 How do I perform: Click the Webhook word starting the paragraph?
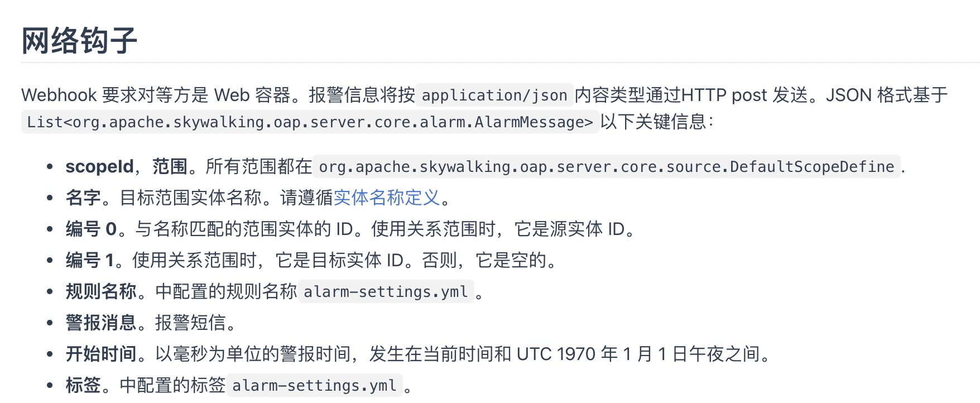click(59, 95)
